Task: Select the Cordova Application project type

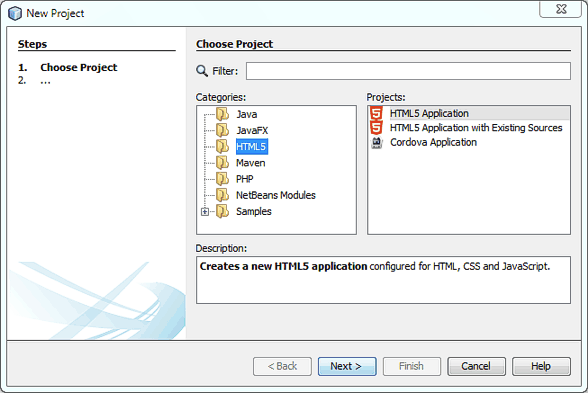Action: [x=433, y=142]
